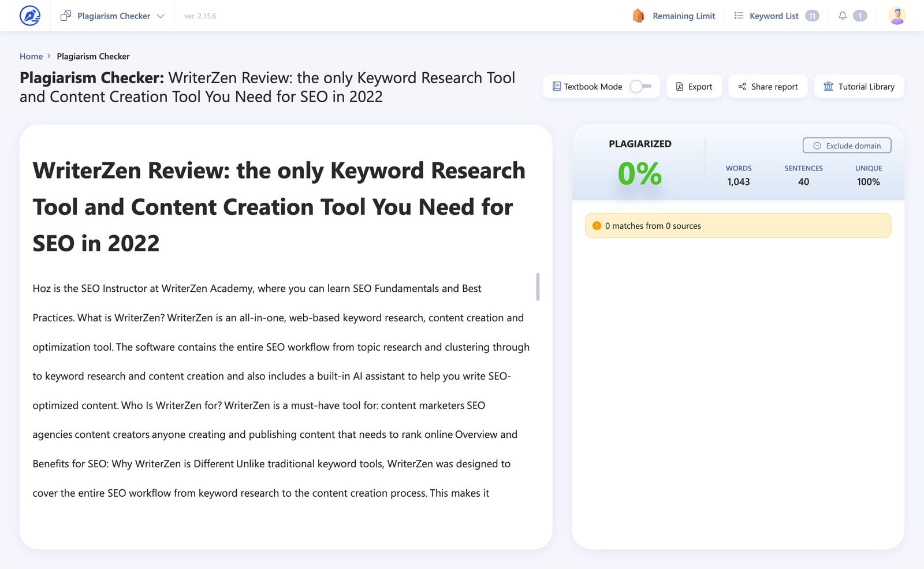Click the SENTENCES count 40
924x569 pixels.
pyautogui.click(x=803, y=181)
